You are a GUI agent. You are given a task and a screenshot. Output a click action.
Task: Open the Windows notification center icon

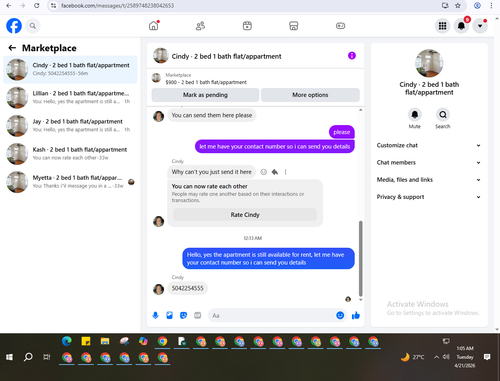coord(487,357)
